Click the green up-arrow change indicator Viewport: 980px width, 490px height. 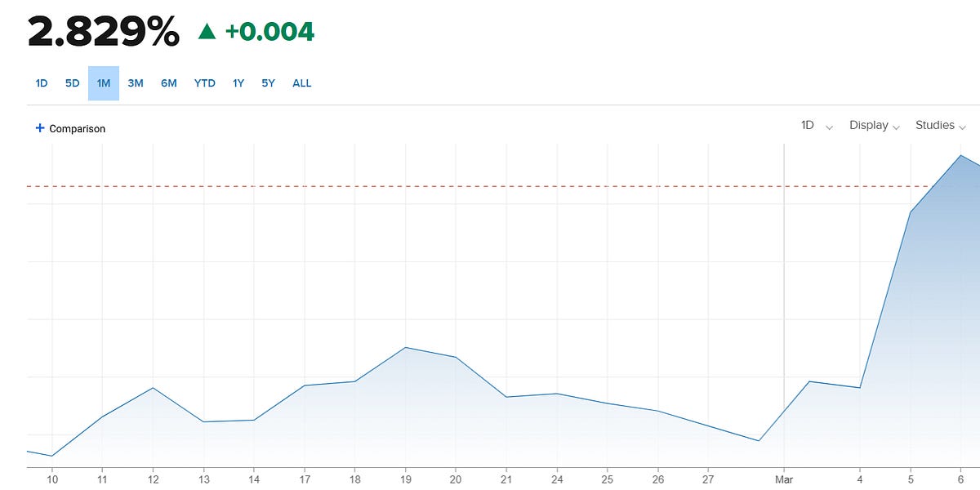[207, 32]
